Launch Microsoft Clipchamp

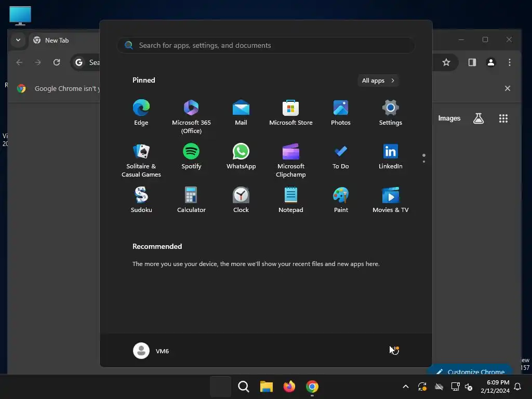tap(291, 160)
